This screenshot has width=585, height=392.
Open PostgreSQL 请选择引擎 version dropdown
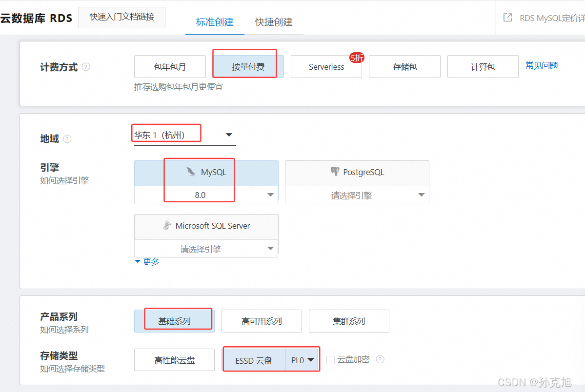357,195
